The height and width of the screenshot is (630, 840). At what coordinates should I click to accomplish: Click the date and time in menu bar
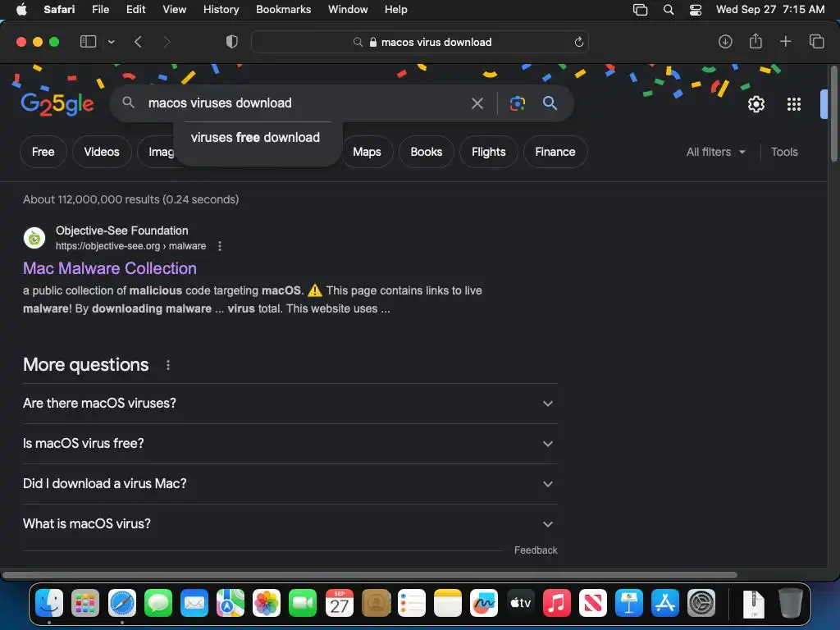point(769,10)
